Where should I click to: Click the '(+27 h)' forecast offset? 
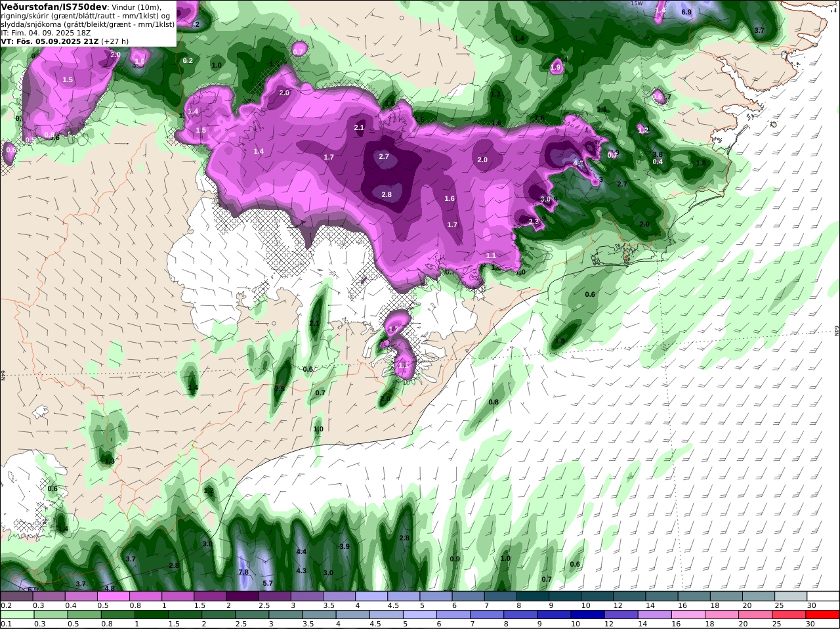coord(115,41)
